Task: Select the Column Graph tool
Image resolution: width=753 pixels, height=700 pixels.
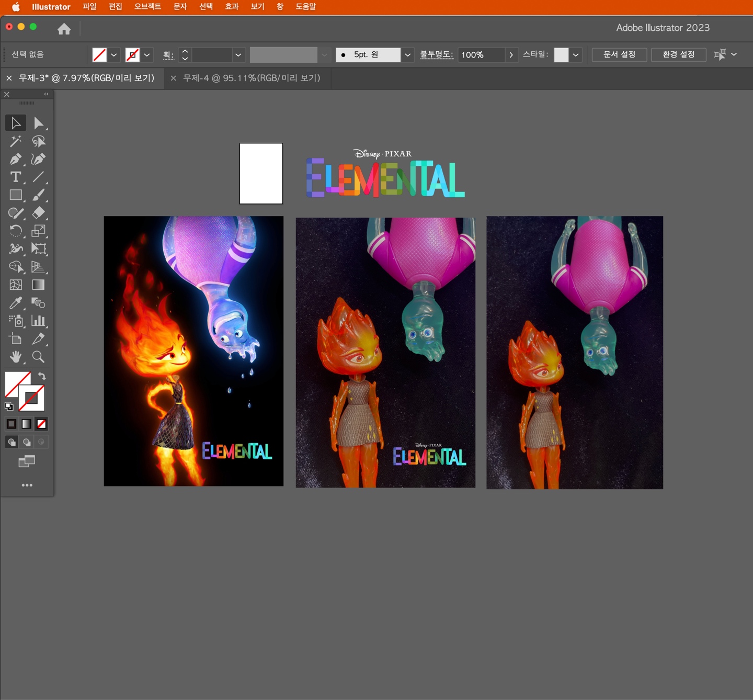Action: point(39,321)
